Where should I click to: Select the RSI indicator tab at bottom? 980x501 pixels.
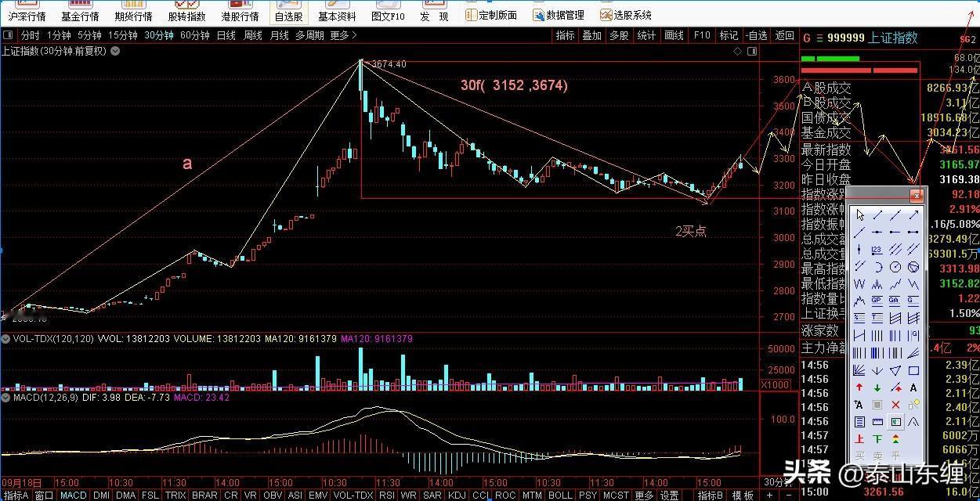point(386,496)
